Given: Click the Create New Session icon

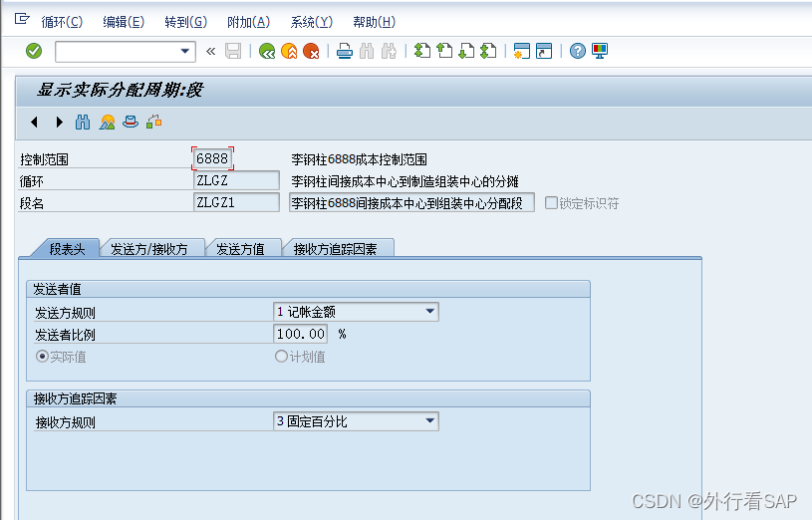Looking at the screenshot, I should 521,51.
